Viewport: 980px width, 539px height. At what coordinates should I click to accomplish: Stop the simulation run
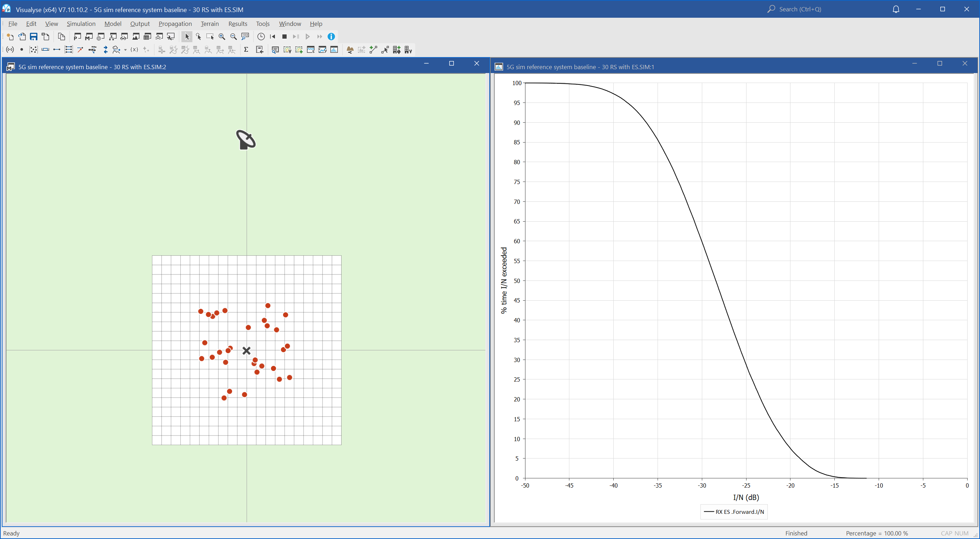coord(284,37)
